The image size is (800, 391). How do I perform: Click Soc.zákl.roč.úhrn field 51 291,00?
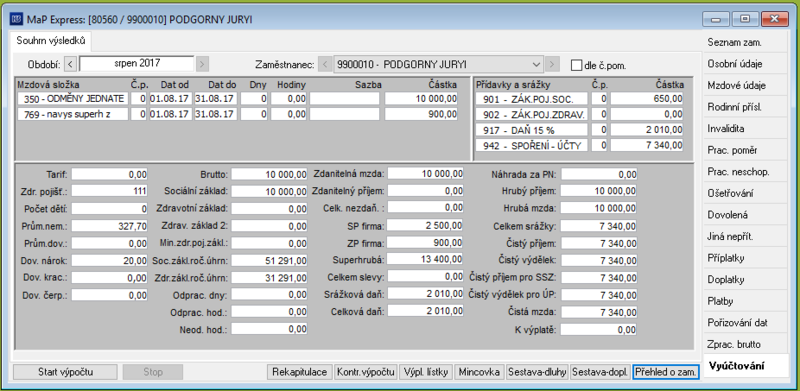[269, 261]
